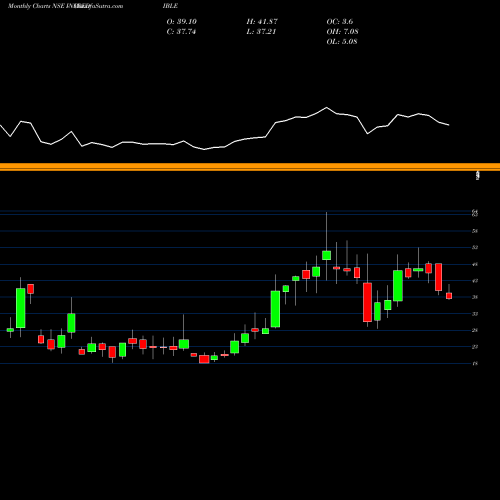Click the Monthly Charts NSE title text
Viewport: 500px width, 500px height.
coord(36,6)
